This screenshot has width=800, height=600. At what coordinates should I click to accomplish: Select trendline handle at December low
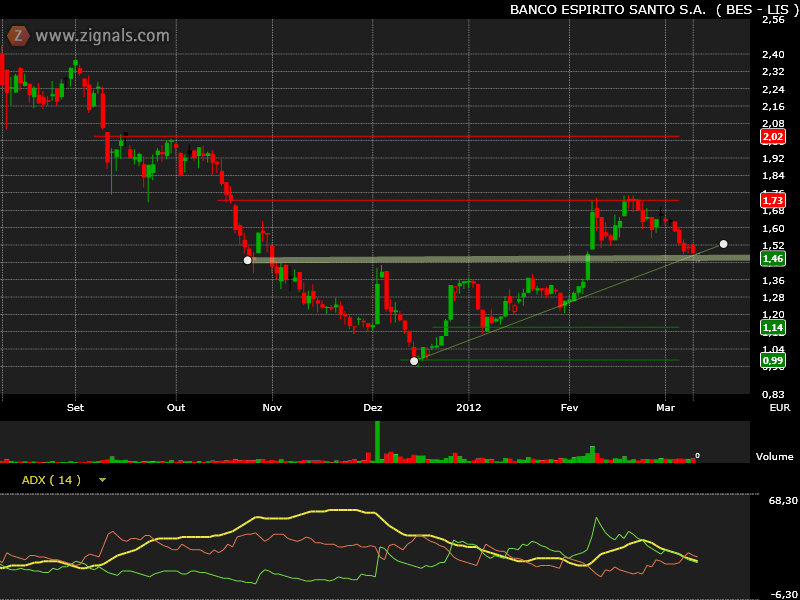click(x=414, y=361)
